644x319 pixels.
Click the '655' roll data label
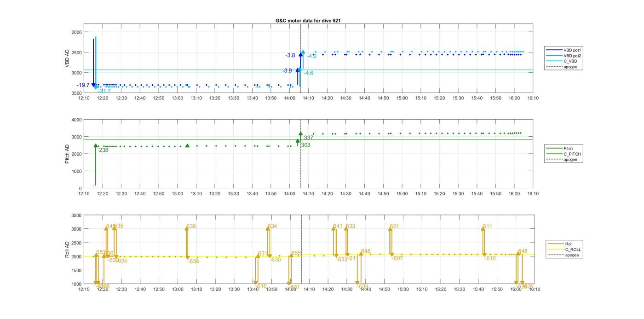tap(296, 253)
